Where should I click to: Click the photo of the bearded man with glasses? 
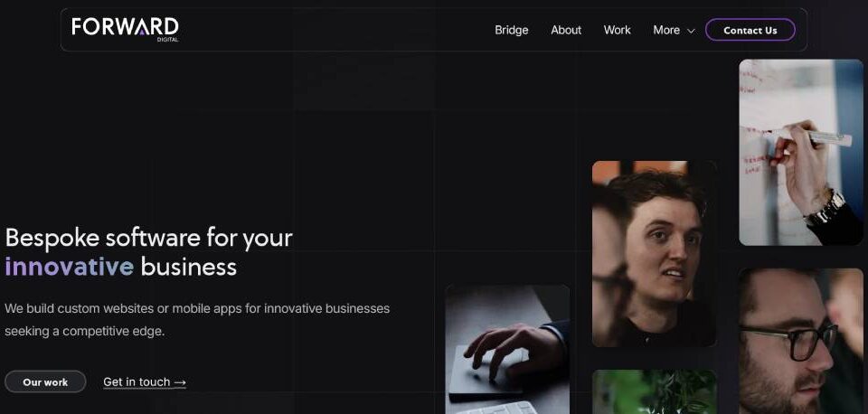[x=800, y=341]
